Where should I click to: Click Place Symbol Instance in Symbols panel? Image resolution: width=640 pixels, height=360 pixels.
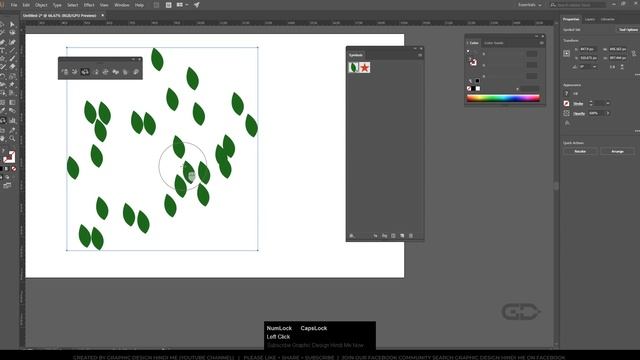click(x=376, y=236)
